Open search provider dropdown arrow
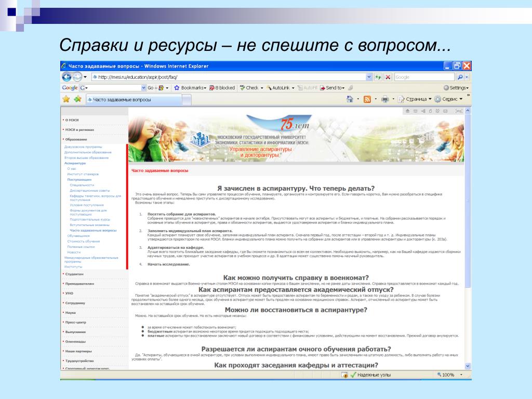Viewport: 532px width, 399px height. tap(467, 77)
